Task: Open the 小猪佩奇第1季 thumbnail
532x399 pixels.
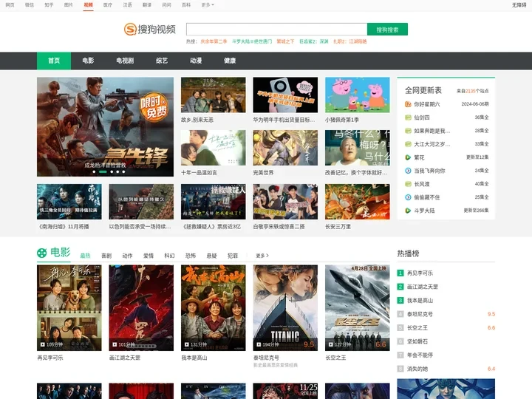Action: tap(358, 95)
